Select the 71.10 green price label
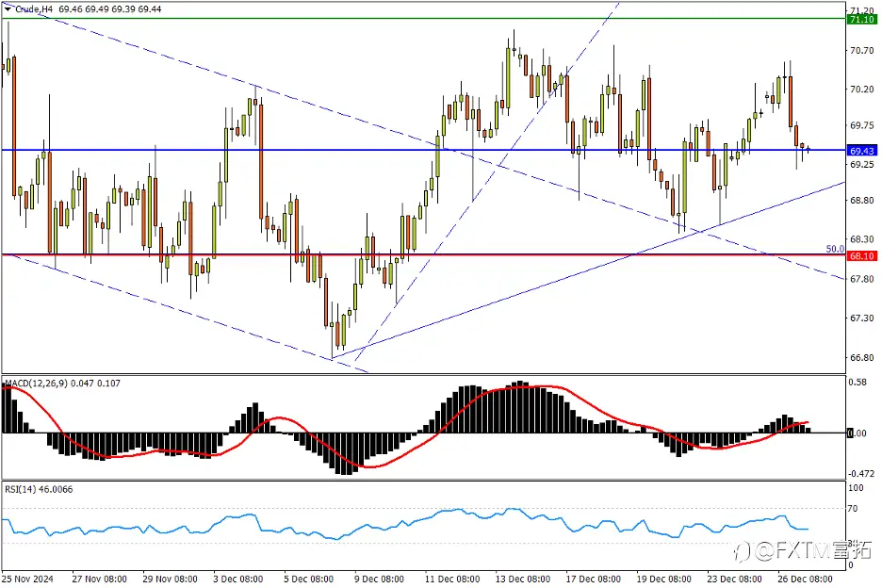Image resolution: width=882 pixels, height=588 pixels. (x=861, y=19)
